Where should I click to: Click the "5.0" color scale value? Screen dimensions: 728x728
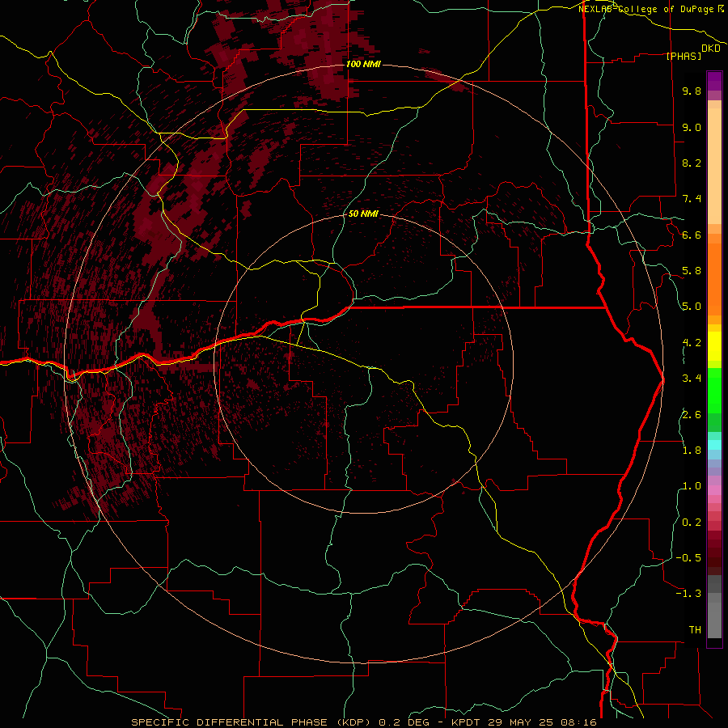click(692, 307)
